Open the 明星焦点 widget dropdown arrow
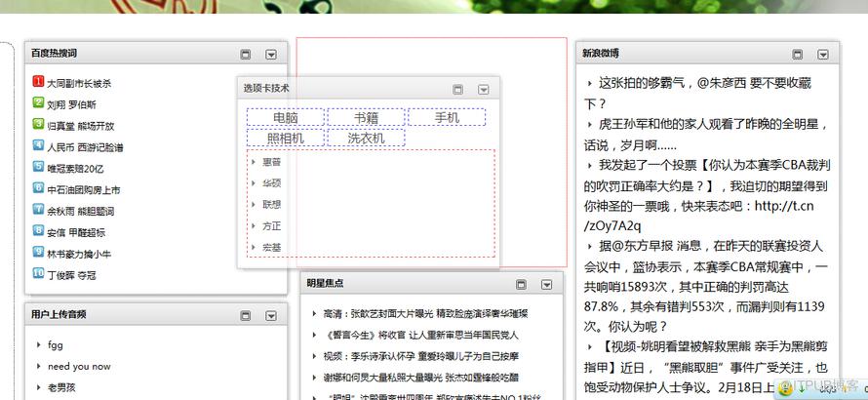Image resolution: width=868 pixels, height=400 pixels. click(546, 284)
